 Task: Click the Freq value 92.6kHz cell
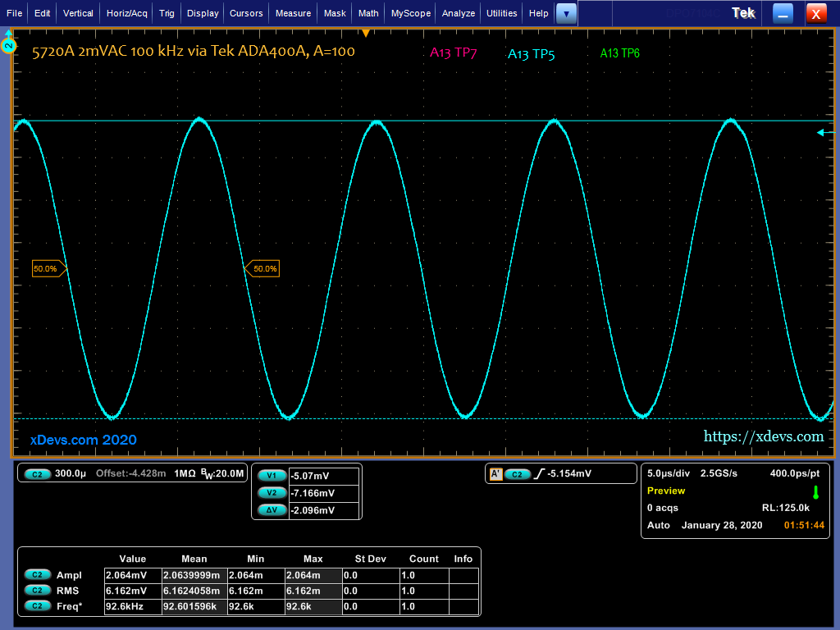click(x=133, y=606)
